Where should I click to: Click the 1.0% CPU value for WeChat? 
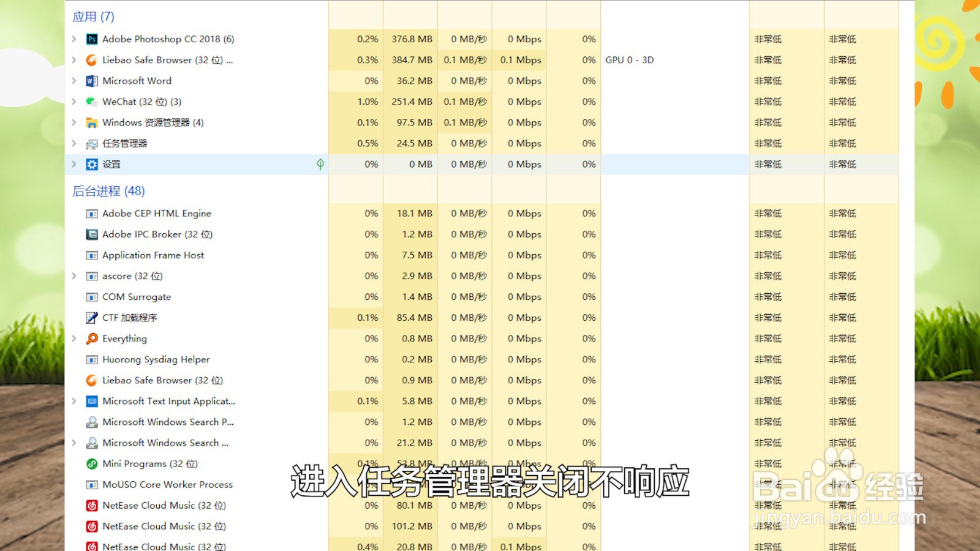point(367,102)
